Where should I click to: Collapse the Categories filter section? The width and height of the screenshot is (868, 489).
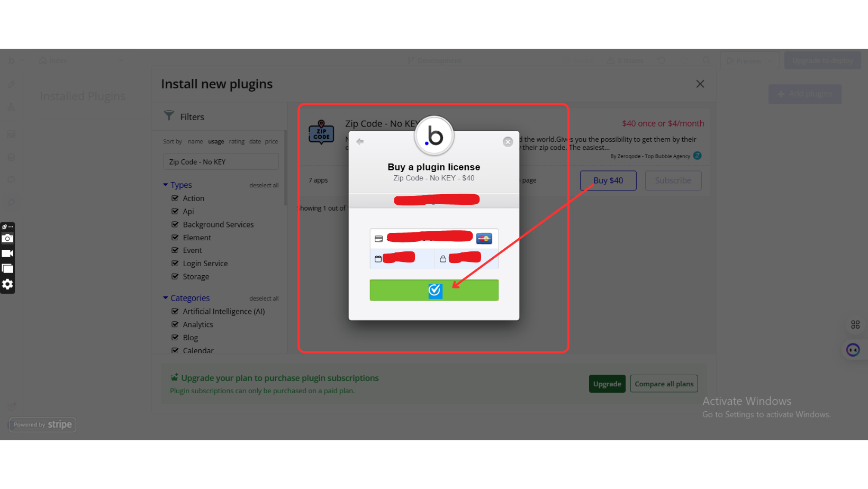tap(166, 298)
